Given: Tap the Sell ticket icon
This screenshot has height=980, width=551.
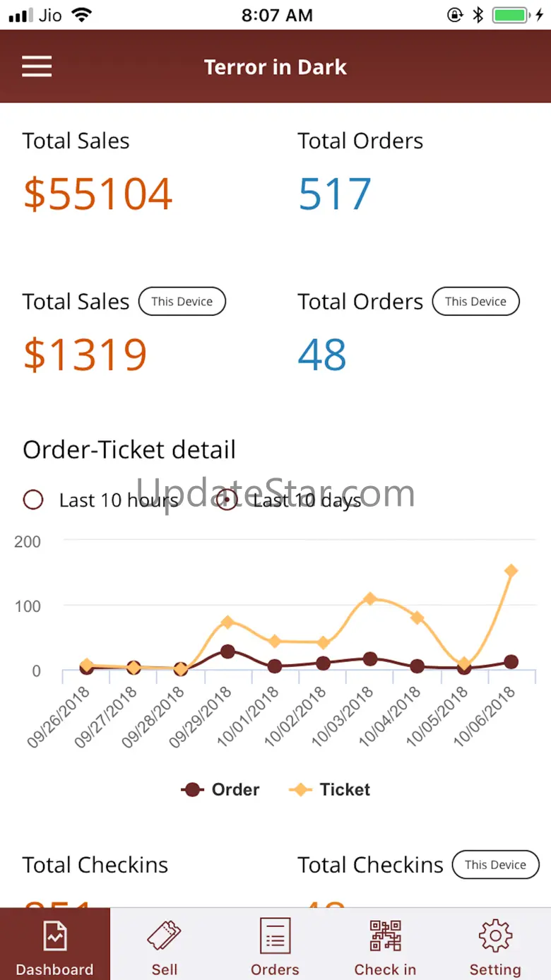Looking at the screenshot, I should tap(165, 936).
